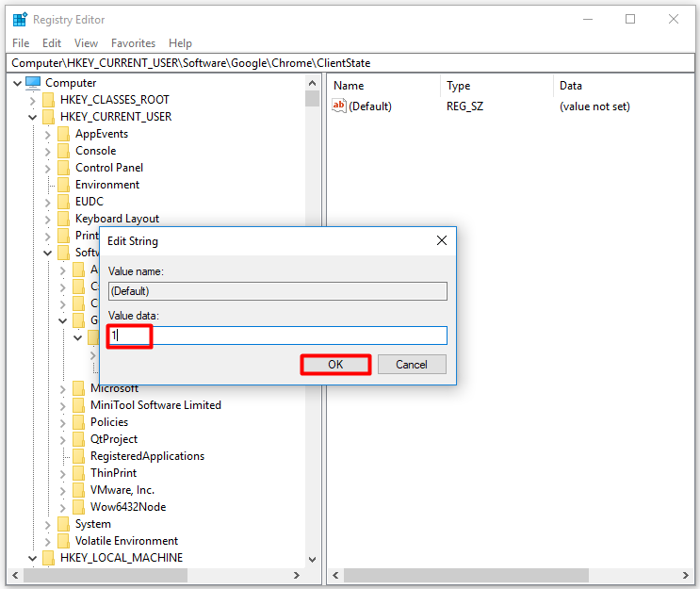Viewport: 700px width, 589px height.
Task: Cancel the Edit String dialog
Action: 412,365
